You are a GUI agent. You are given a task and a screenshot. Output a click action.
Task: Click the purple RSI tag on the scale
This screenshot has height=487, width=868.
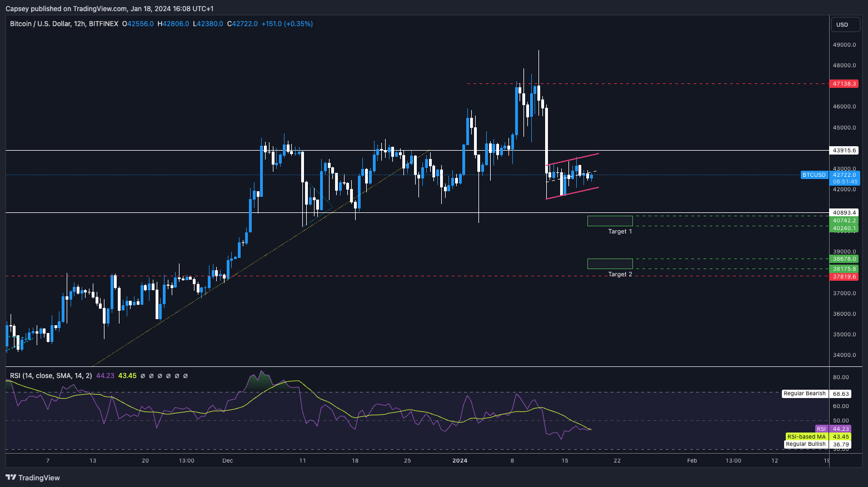[821, 429]
